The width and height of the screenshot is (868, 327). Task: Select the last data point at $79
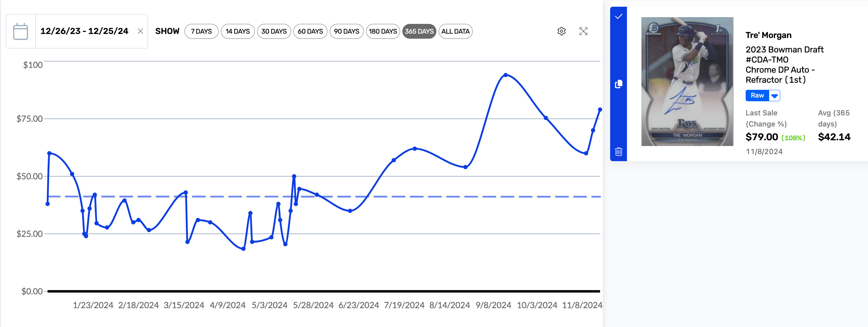600,110
